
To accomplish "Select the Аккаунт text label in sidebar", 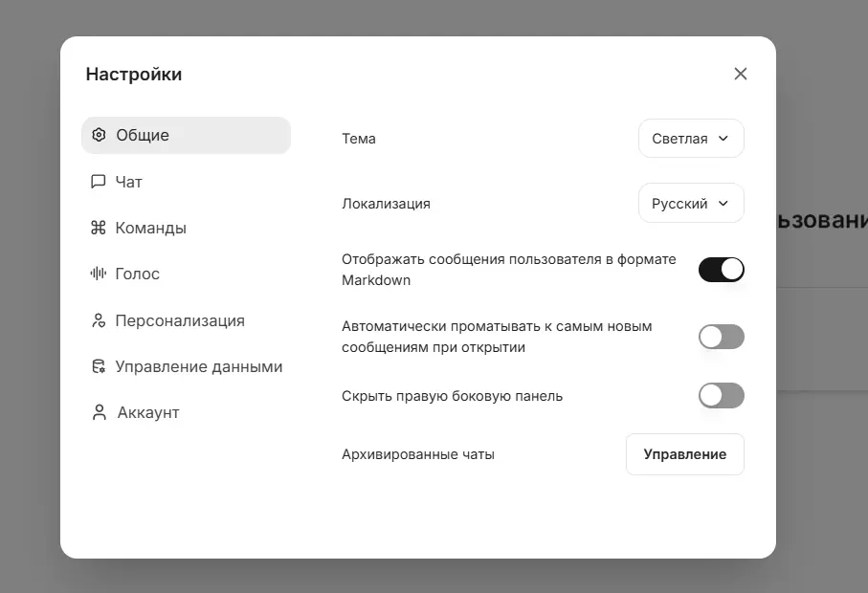I will tap(148, 412).
